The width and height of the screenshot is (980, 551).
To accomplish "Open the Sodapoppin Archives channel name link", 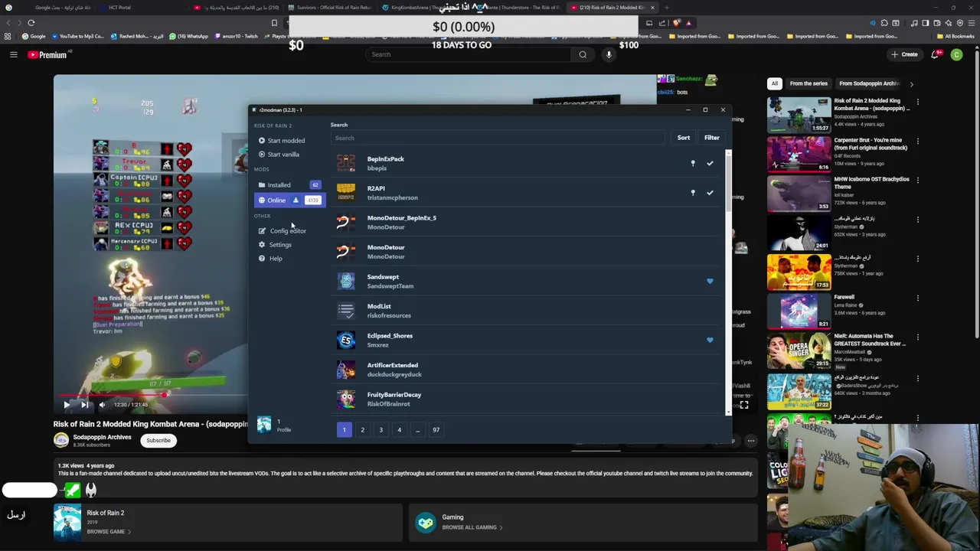I will pos(102,437).
